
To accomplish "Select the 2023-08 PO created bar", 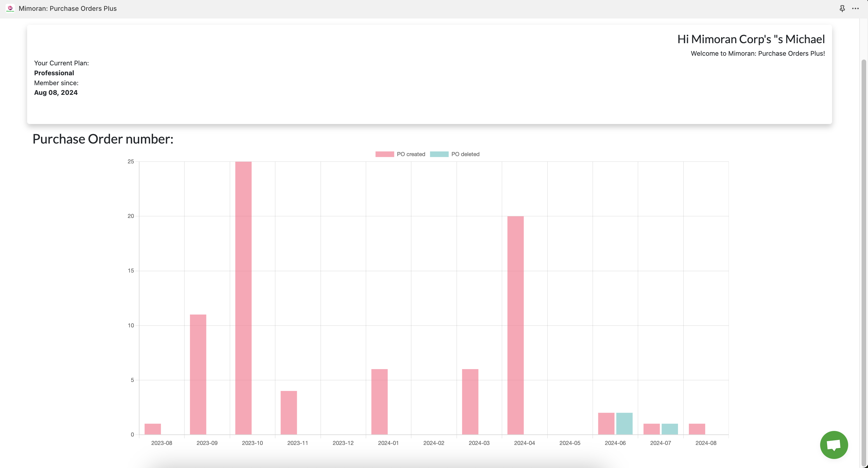I will [x=153, y=429].
